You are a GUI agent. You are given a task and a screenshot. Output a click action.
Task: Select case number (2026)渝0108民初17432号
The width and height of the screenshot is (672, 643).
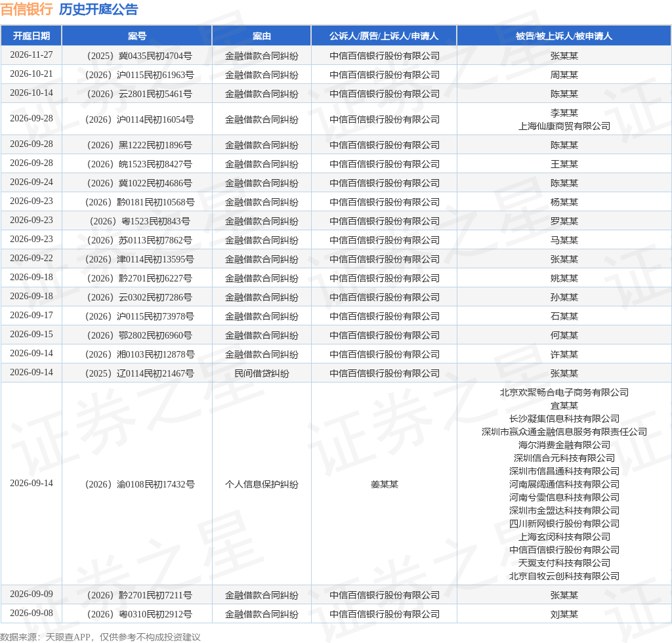click(140, 484)
